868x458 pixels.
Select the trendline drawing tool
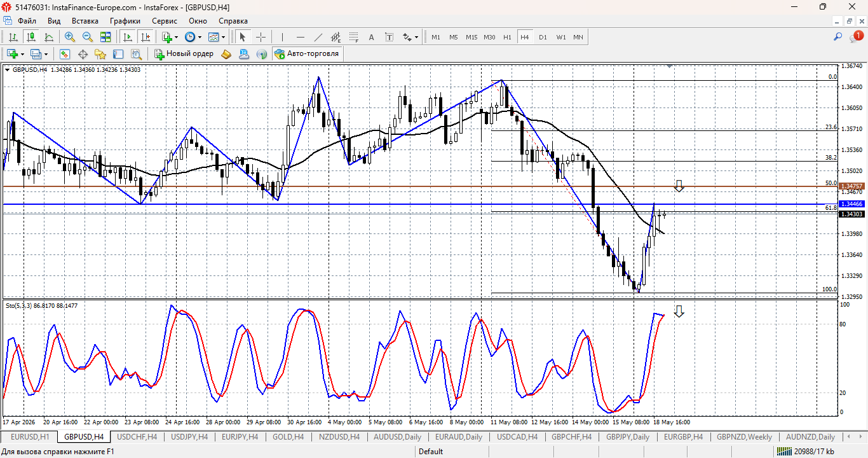pos(318,37)
